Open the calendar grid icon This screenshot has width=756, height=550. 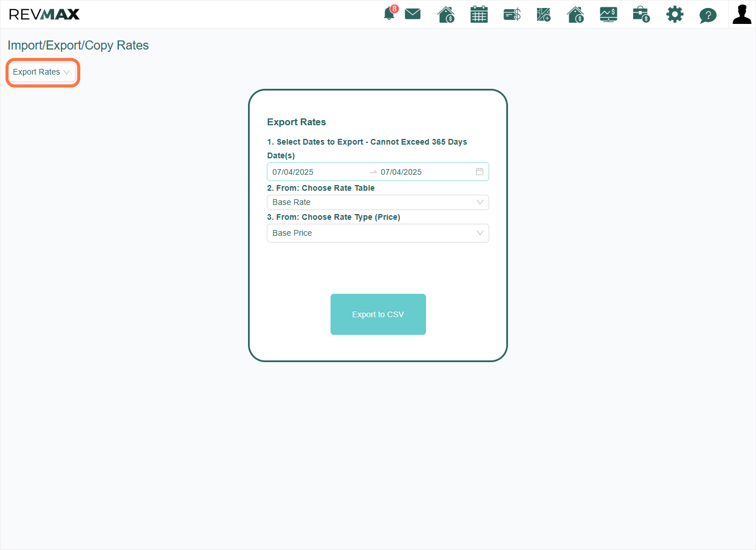(x=479, y=14)
